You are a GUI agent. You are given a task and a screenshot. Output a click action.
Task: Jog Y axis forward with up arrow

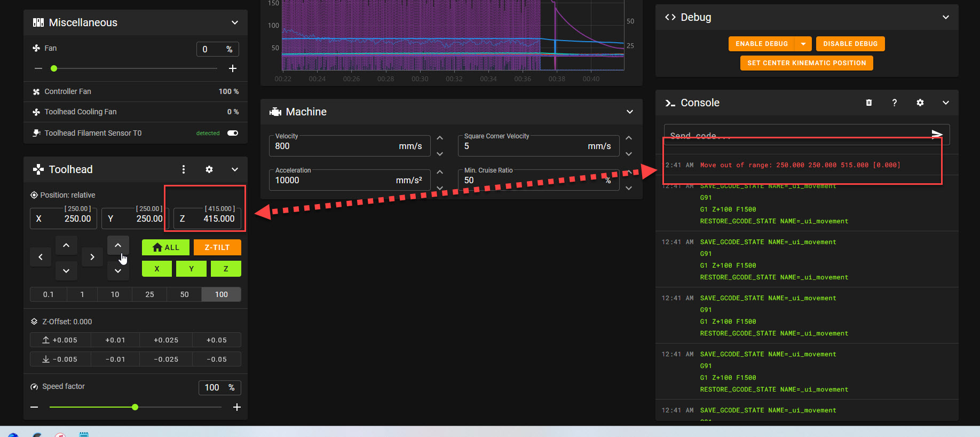pyautogui.click(x=66, y=245)
